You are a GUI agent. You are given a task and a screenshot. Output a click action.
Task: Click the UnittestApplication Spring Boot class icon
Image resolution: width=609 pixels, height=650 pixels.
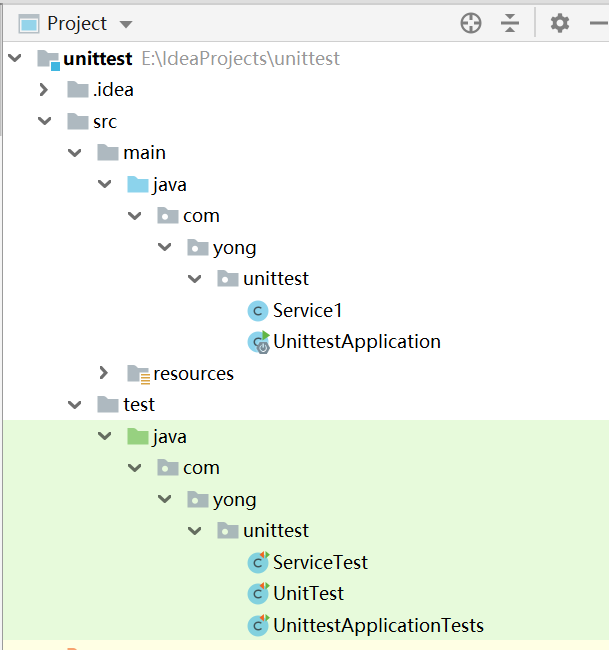[258, 342]
